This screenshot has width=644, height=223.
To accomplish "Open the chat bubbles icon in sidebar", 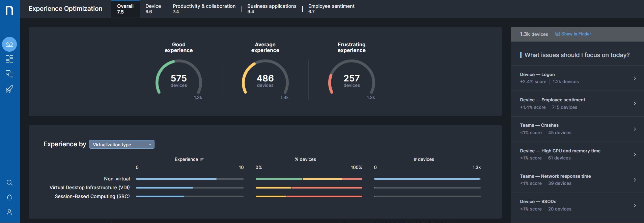I will [9, 74].
